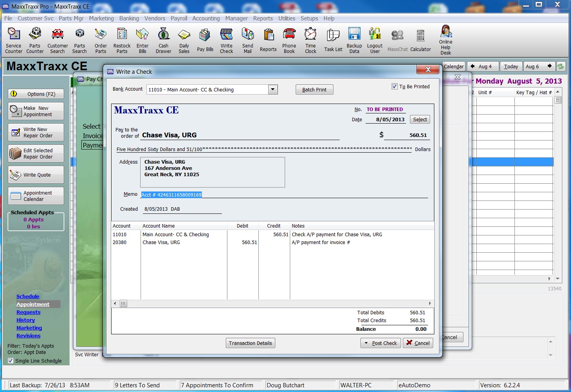
Task: Open the Banking menu
Action: coord(129,18)
